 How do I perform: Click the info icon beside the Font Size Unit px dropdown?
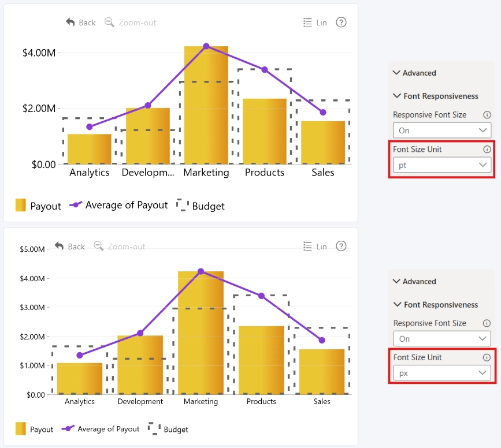(487, 357)
